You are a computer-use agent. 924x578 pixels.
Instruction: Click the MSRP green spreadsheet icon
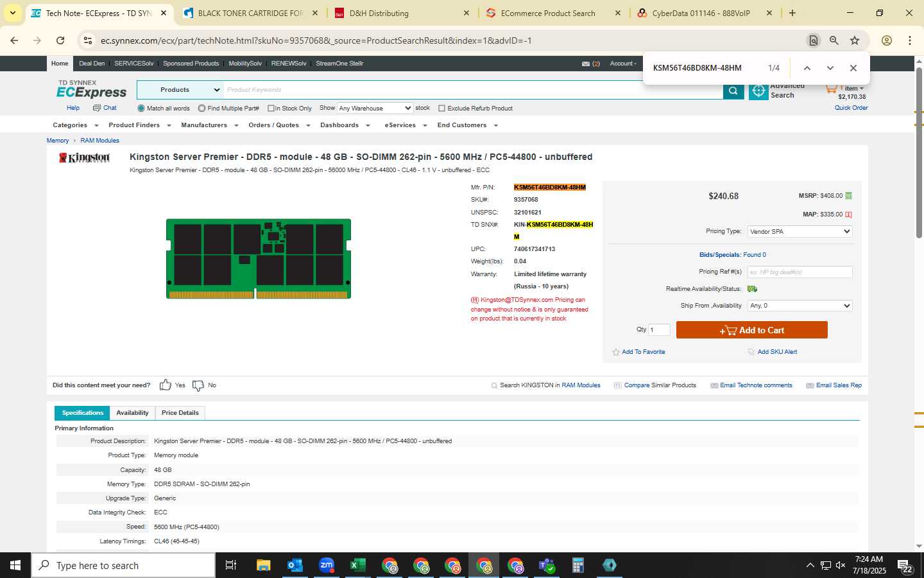tap(848, 196)
